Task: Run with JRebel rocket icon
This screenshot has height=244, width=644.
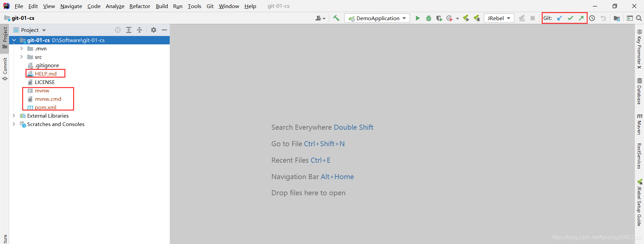Action: tap(466, 18)
